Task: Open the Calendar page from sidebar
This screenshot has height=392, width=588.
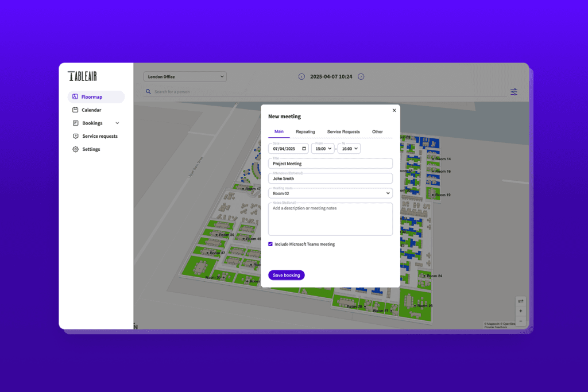Action: tap(91, 110)
